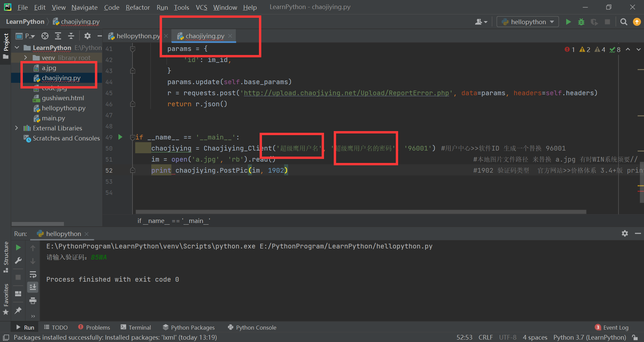
Task: Print the run console output
Action: click(x=33, y=300)
